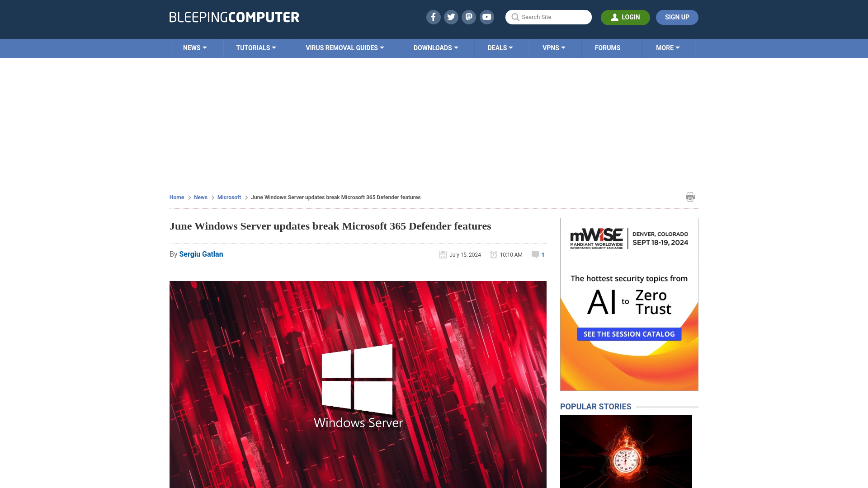Image resolution: width=868 pixels, height=488 pixels.
Task: Search the site input field
Action: [x=548, y=17]
